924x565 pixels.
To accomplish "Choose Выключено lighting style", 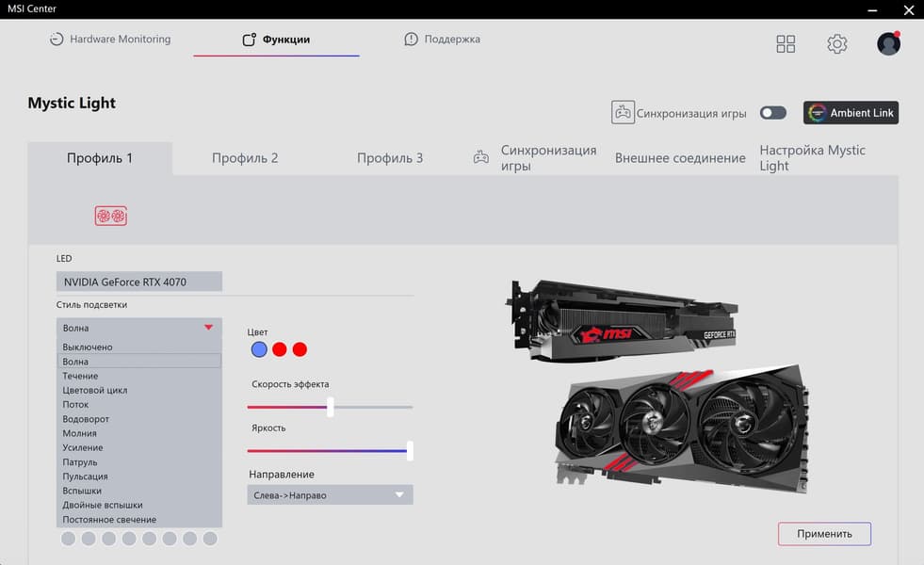I will (x=139, y=347).
